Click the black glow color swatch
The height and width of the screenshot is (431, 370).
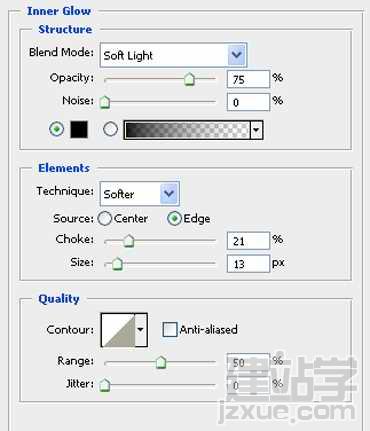point(79,129)
